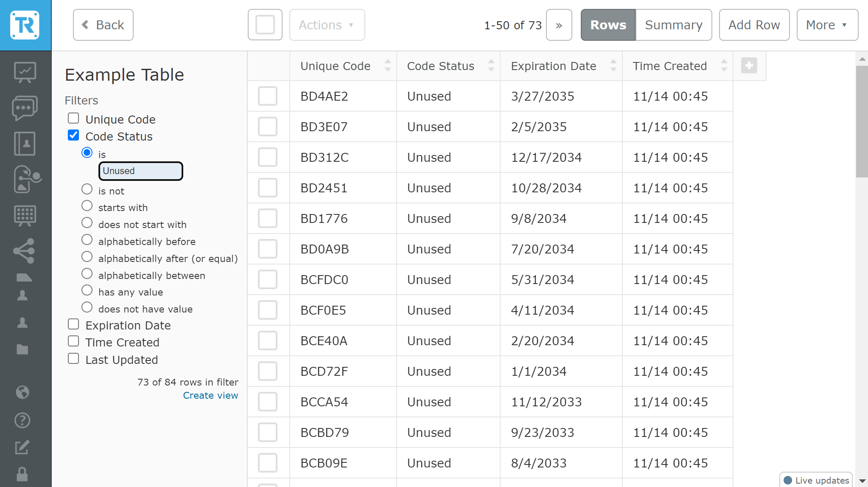
Task: Click the Create view link
Action: (210, 395)
